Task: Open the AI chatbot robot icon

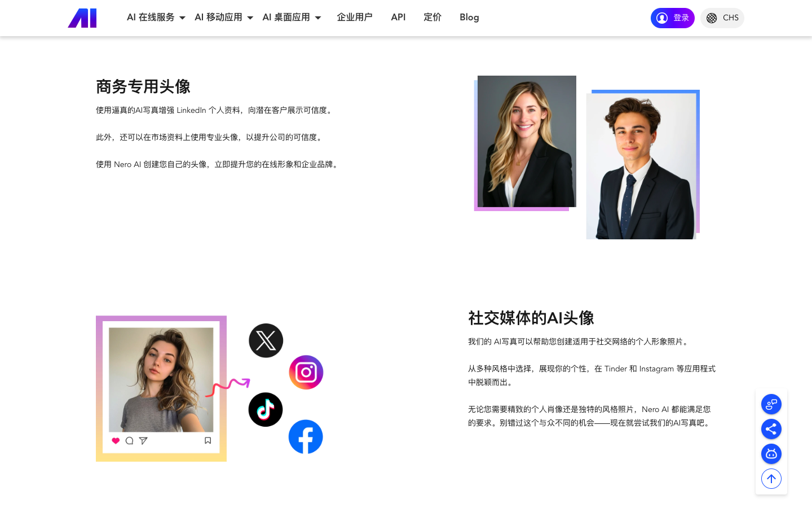Action: 771,454
